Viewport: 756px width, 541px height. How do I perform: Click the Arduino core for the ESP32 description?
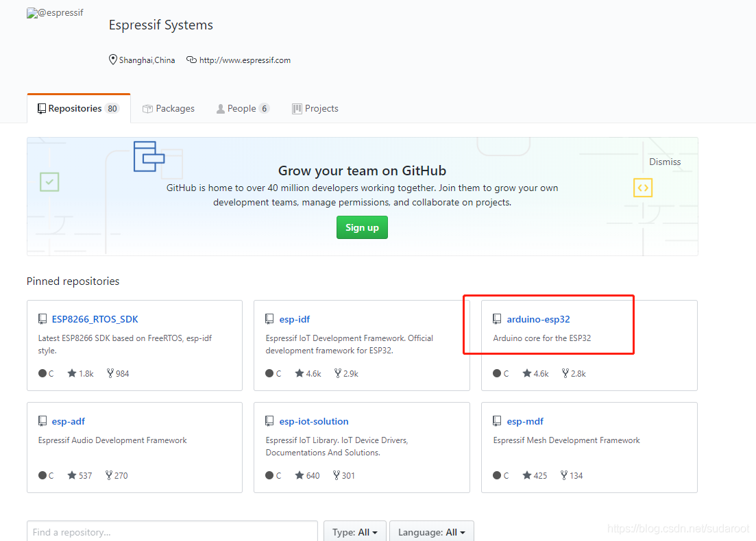pyautogui.click(x=542, y=338)
